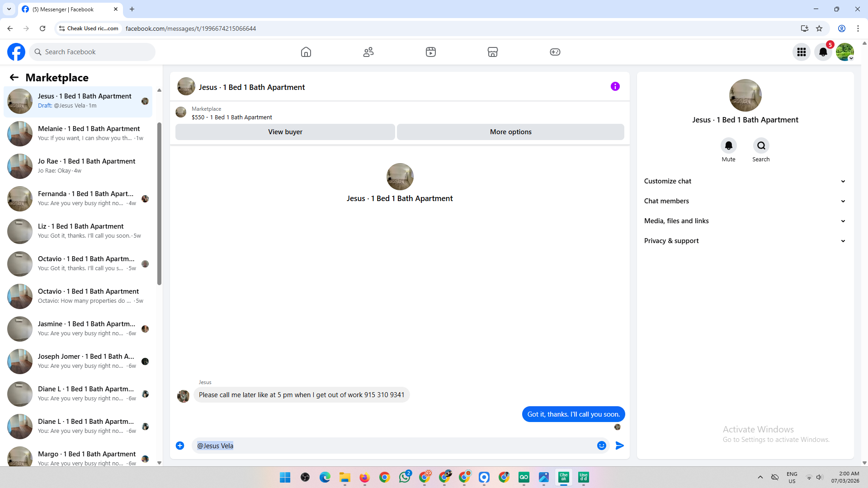
Task: Open the Gaming icon in top navigation
Action: (x=555, y=52)
